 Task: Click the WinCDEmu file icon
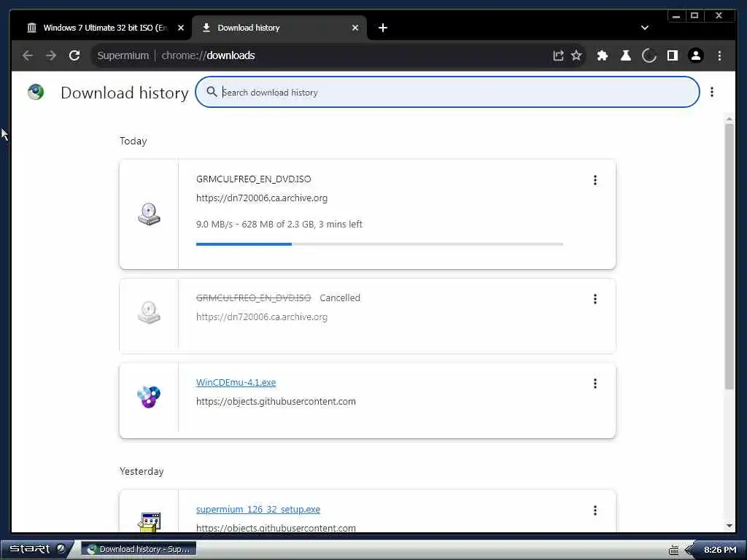[x=149, y=397]
